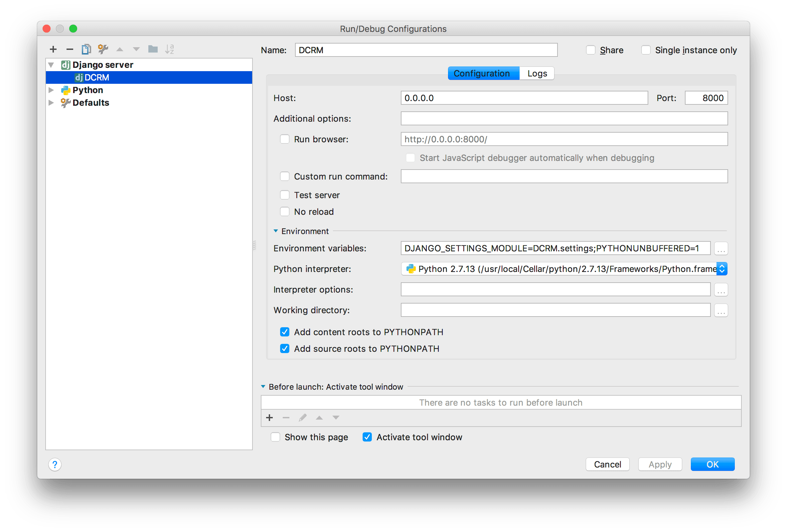Expand interpreter options ellipsis button
The image size is (787, 532).
pos(721,290)
